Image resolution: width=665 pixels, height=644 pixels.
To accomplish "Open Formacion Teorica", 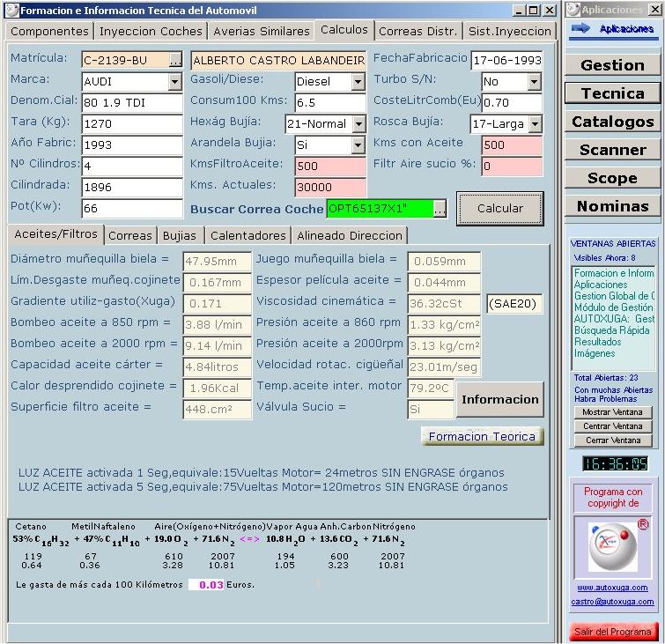I will tap(482, 436).
